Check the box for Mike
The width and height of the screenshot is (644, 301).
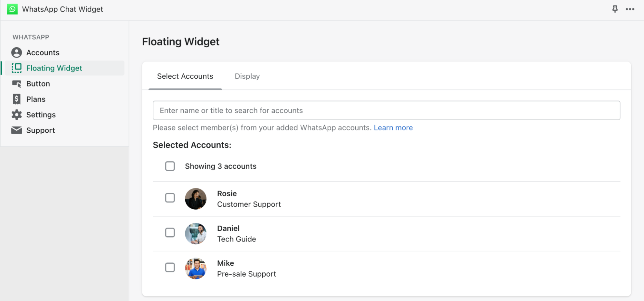coord(170,267)
